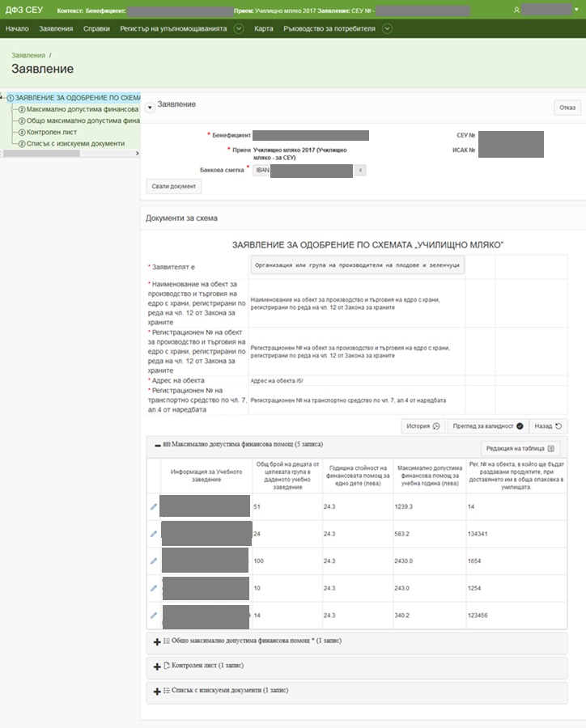Edit the table row with 10 children
The width and height of the screenshot is (586, 728).
pyautogui.click(x=154, y=588)
